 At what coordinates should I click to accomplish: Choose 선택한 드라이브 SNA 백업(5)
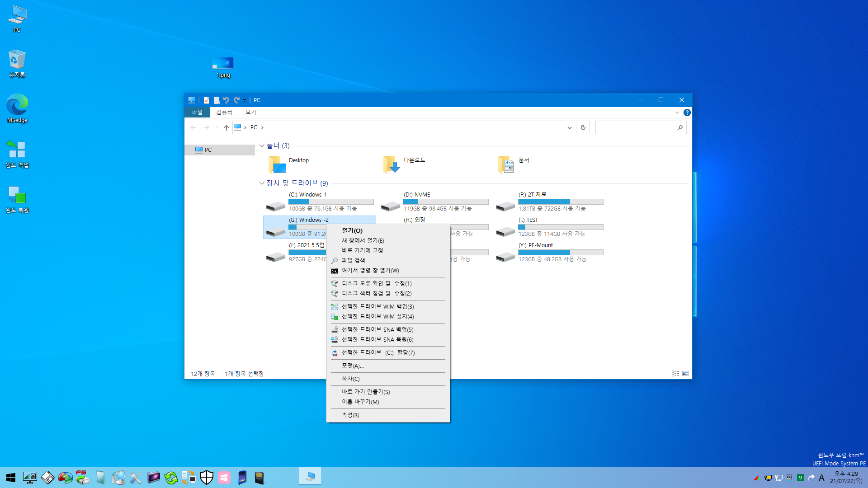(x=388, y=330)
